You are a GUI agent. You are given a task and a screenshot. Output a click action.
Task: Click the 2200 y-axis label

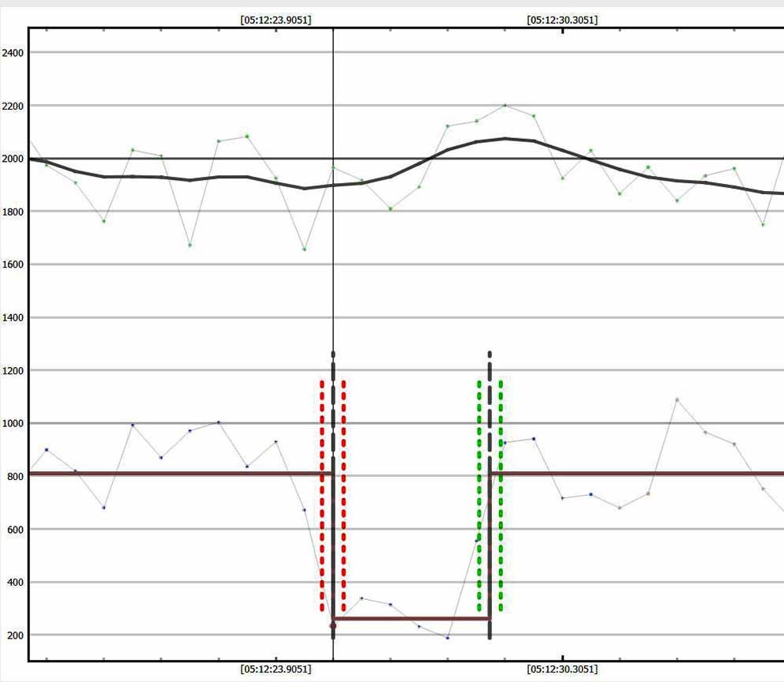pyautogui.click(x=13, y=106)
